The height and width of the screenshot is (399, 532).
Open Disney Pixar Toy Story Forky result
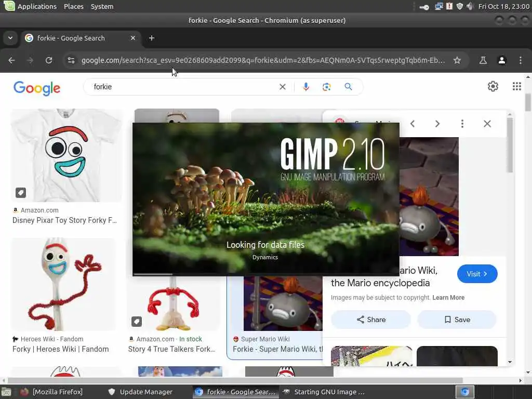pos(64,220)
